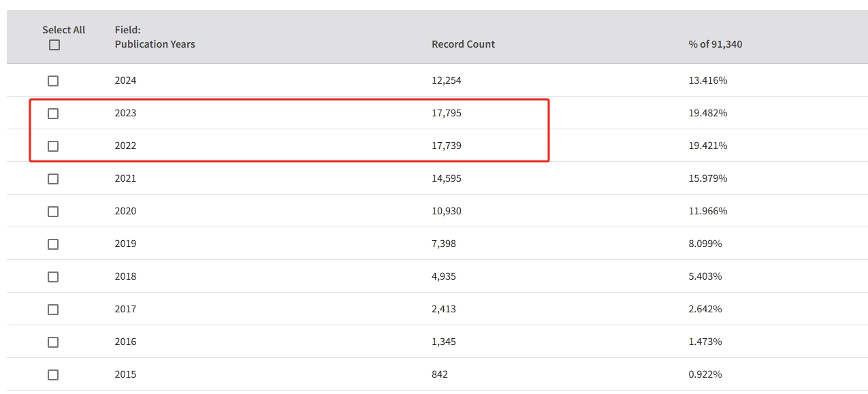Tick the checkbox for 2022

pyautogui.click(x=53, y=146)
